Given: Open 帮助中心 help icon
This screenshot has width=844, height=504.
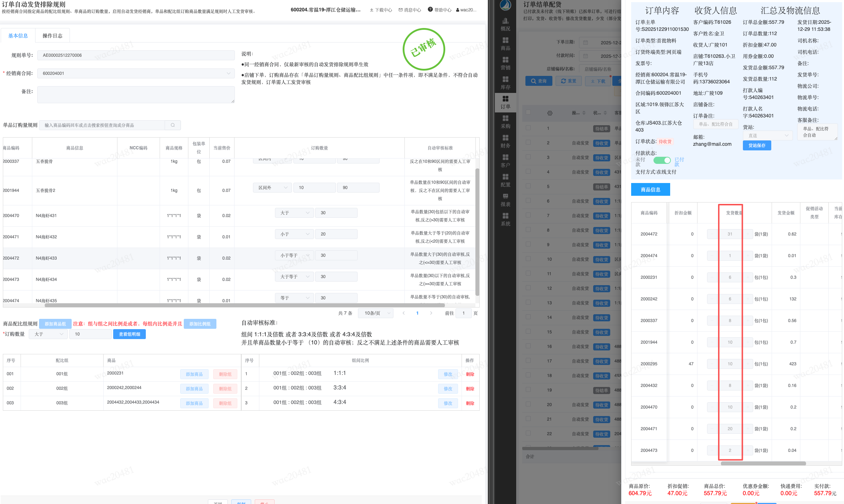Looking at the screenshot, I should pos(430,10).
